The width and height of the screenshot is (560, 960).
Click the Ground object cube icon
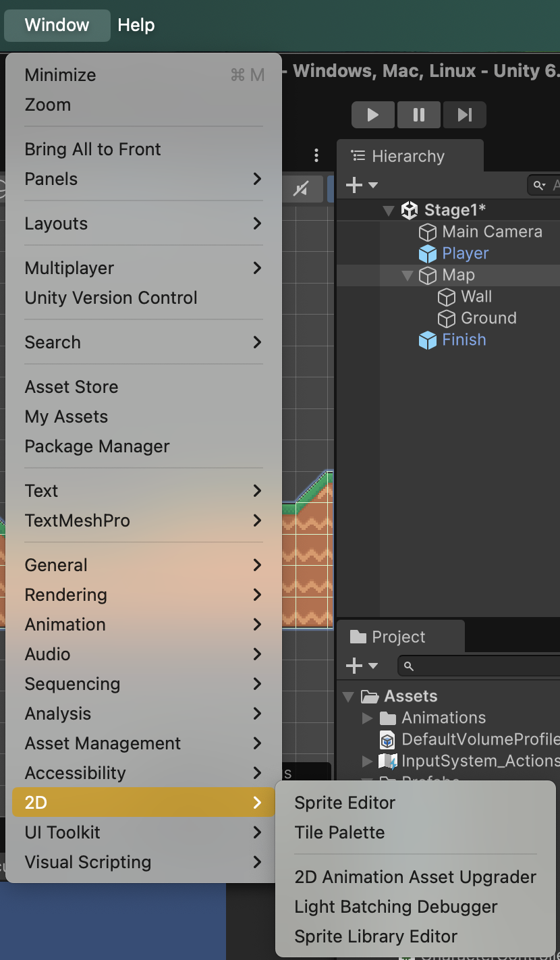(x=446, y=319)
